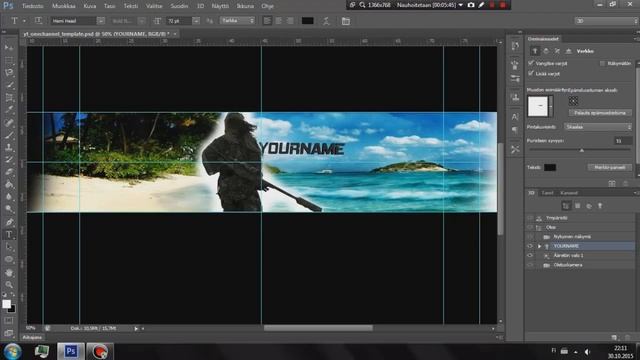Swap foreground and background colors
Viewport: 640px width, 360px height.
tap(13, 294)
